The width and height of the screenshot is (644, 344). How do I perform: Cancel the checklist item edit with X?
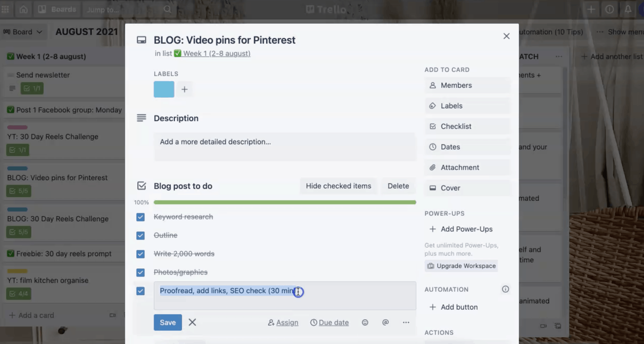192,322
